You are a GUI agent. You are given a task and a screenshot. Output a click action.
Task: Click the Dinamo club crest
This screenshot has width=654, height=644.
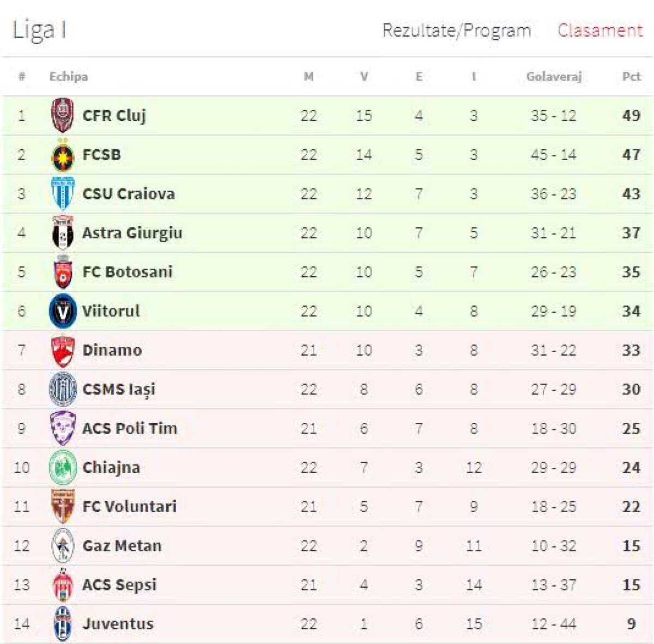click(x=64, y=350)
